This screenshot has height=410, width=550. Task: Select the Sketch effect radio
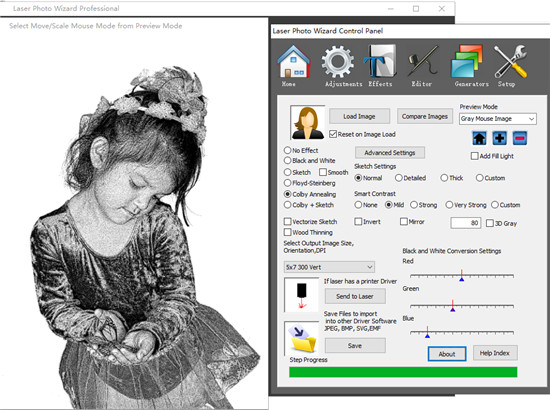tap(288, 172)
